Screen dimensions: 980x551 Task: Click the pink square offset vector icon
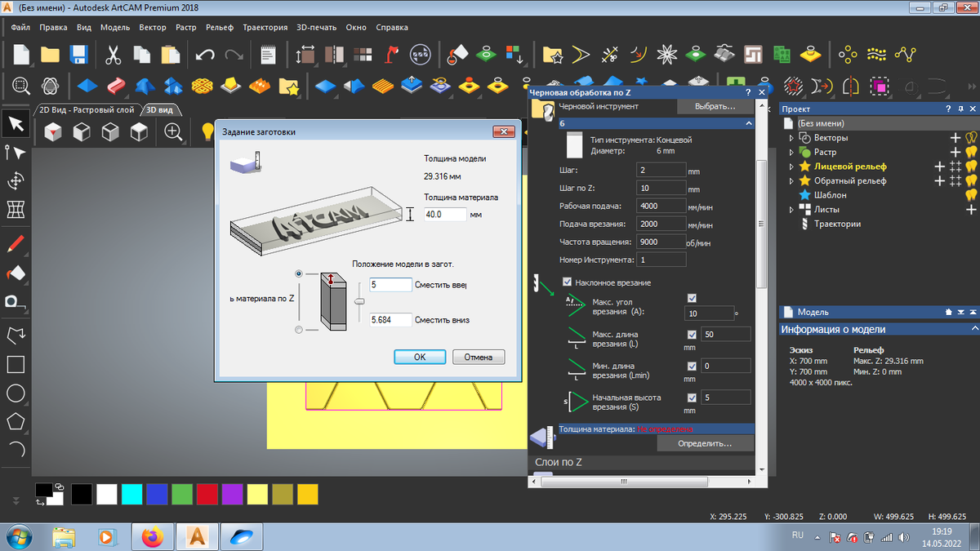coord(880,85)
